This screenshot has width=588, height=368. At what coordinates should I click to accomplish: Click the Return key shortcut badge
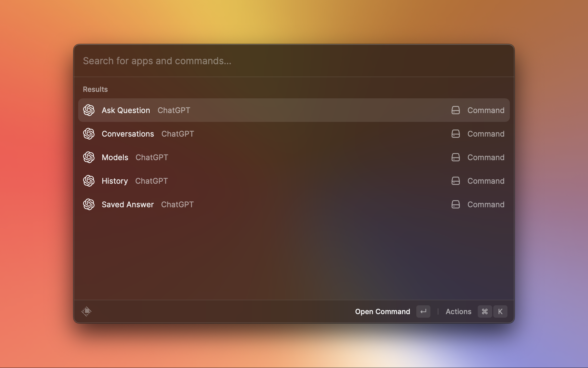tap(423, 311)
